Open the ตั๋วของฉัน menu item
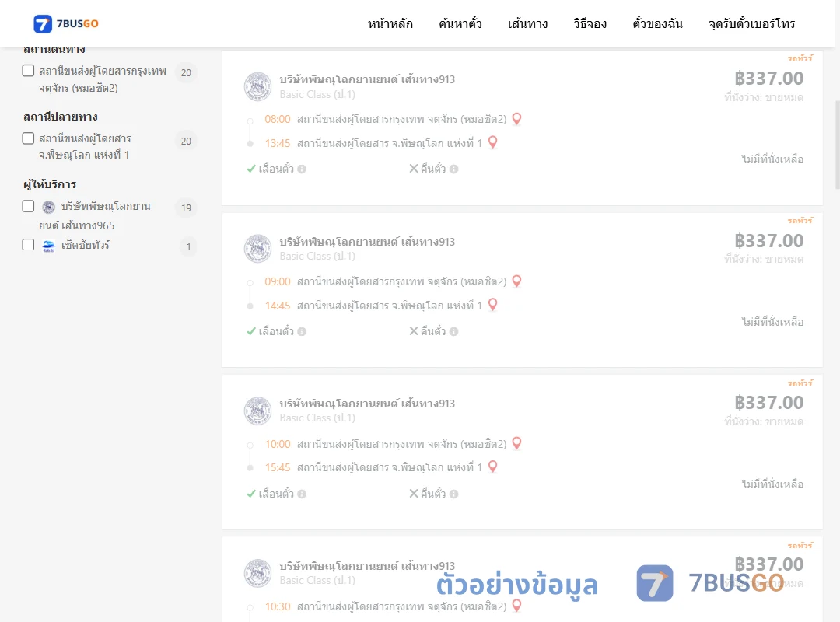The width and height of the screenshot is (840, 622). pos(657,23)
